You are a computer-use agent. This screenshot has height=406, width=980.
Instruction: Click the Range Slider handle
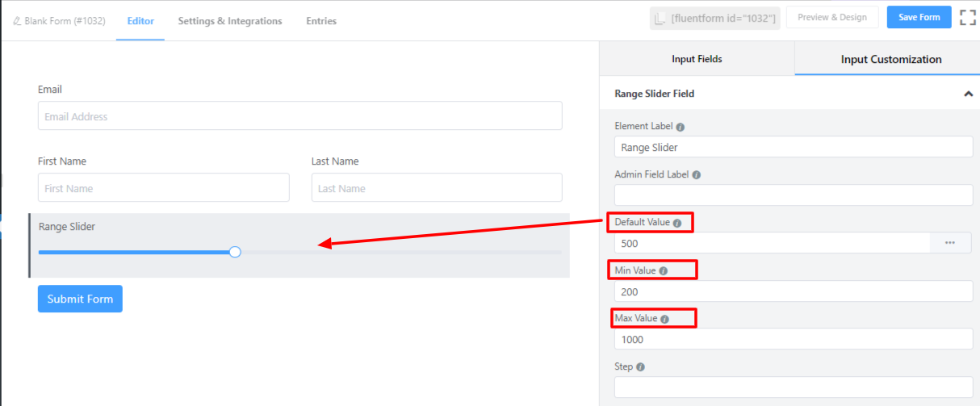click(x=235, y=252)
